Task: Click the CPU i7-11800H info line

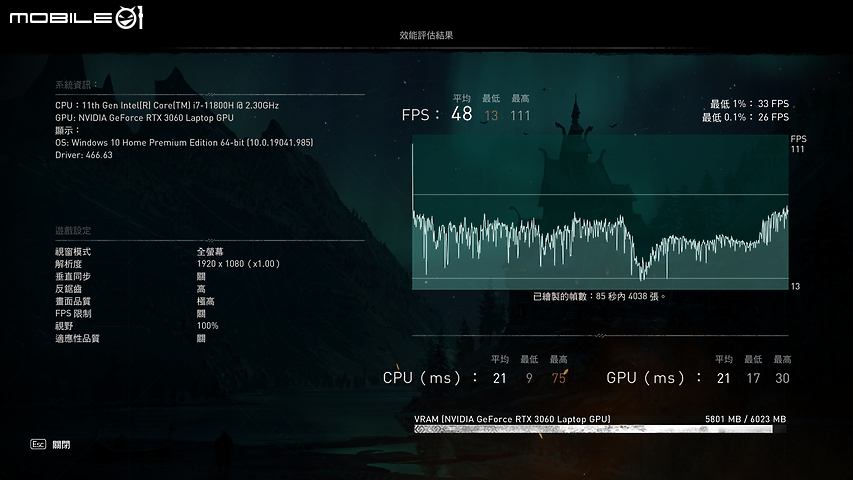Action: [x=166, y=106]
